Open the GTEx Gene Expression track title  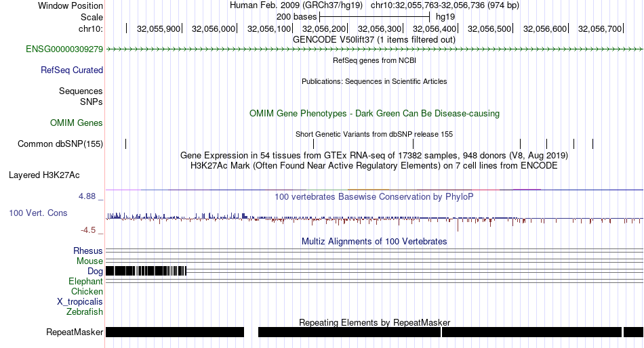(x=374, y=156)
